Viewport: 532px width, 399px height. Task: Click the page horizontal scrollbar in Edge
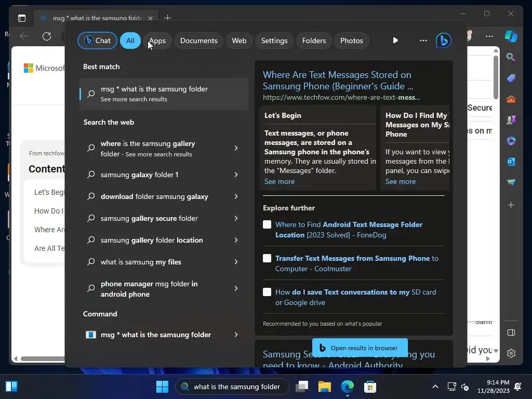pos(43,358)
